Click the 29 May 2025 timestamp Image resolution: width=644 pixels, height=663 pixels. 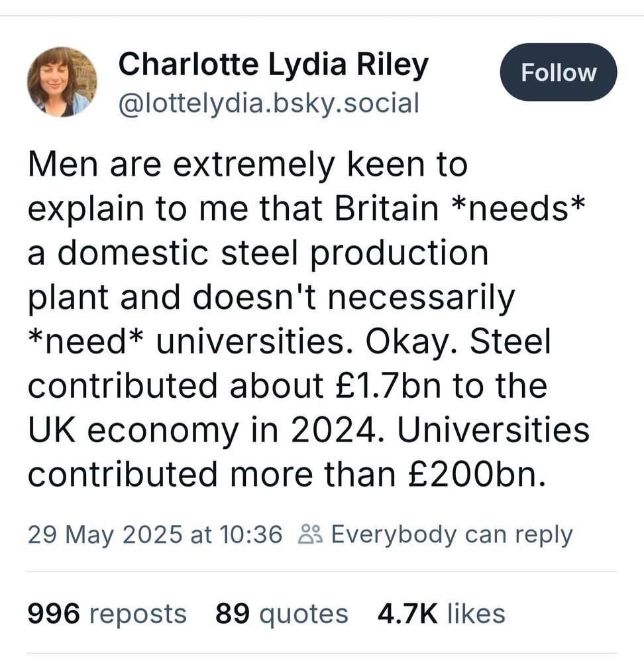[x=155, y=534]
